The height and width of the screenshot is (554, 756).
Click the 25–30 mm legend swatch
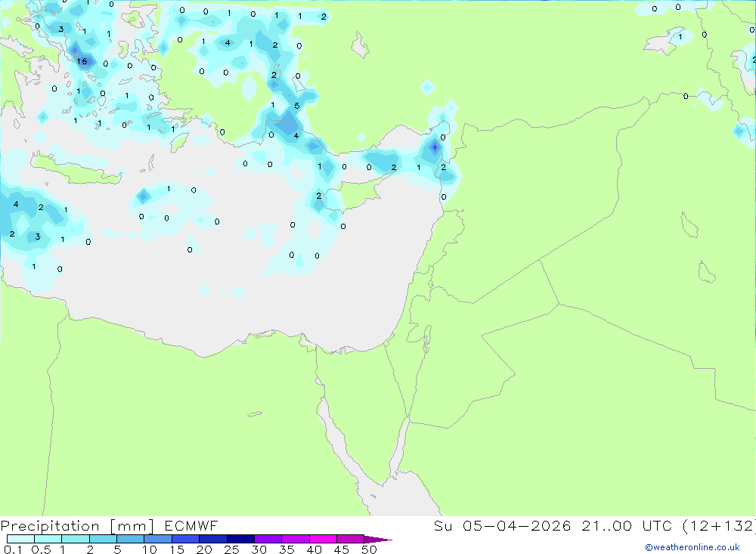[x=240, y=539]
